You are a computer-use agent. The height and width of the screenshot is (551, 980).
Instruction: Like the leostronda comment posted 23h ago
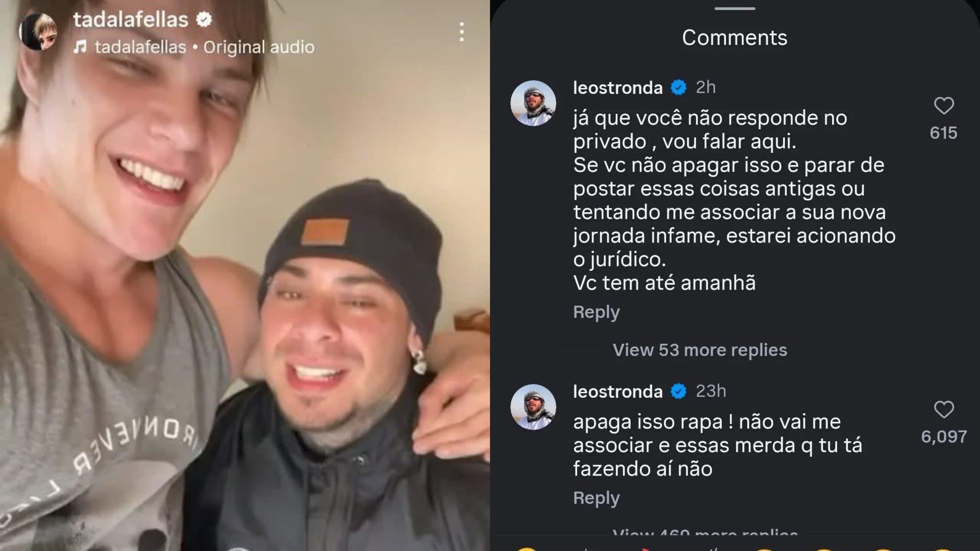pos(944,409)
